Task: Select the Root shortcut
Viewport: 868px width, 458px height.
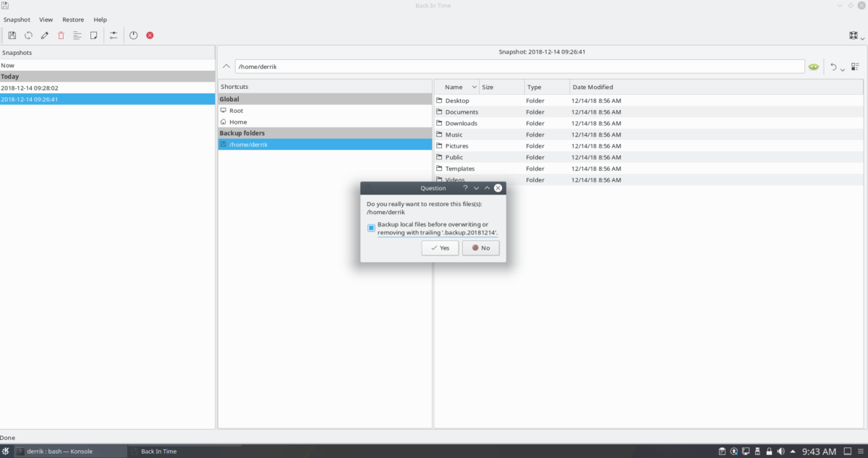Action: point(325,111)
